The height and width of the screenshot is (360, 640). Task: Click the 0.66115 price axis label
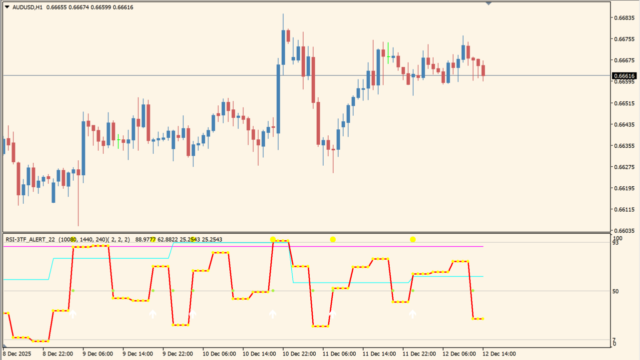624,209
